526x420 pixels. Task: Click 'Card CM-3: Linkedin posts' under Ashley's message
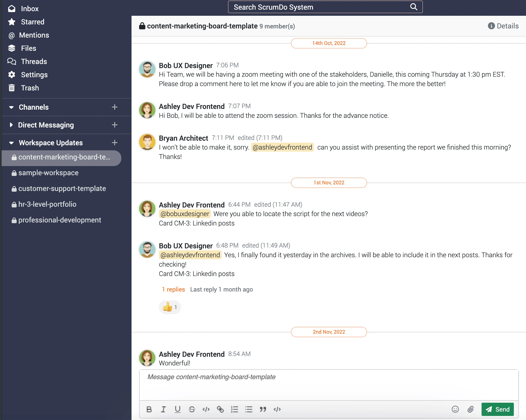pos(196,223)
